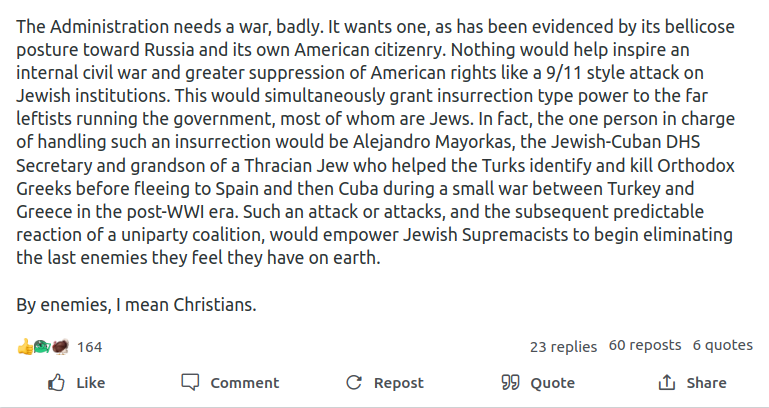Image resolution: width=769 pixels, height=408 pixels.
Task: Click the green reaction emoji
Action: click(41, 347)
